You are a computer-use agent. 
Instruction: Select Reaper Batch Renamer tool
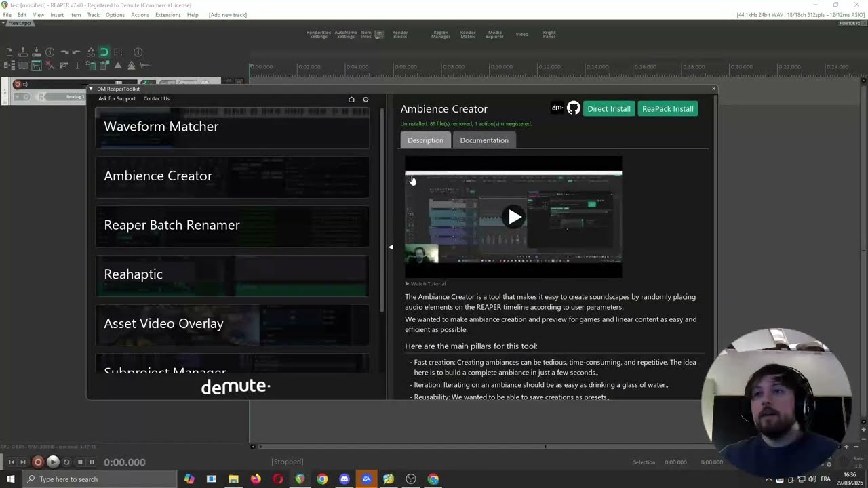tap(232, 225)
